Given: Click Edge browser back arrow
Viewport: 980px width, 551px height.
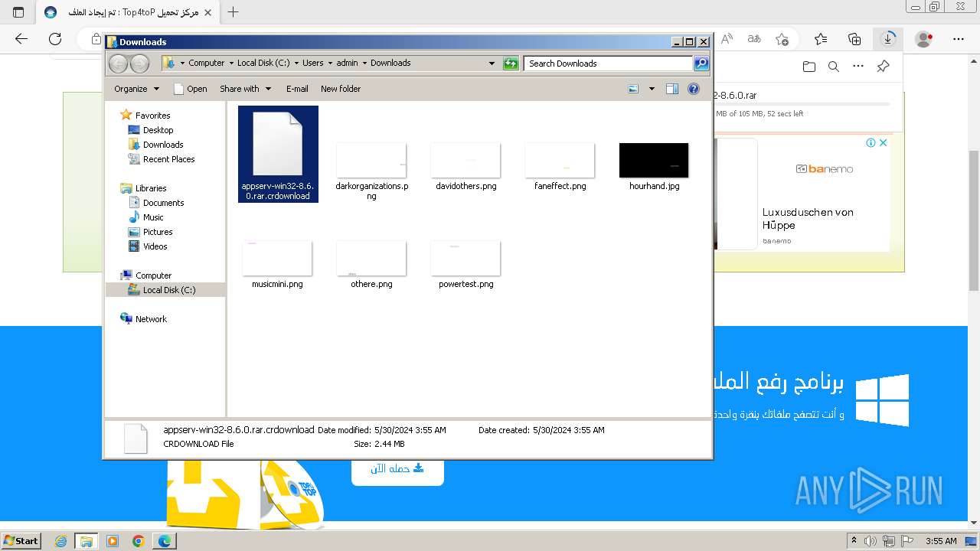Looking at the screenshot, I should pyautogui.click(x=21, y=38).
